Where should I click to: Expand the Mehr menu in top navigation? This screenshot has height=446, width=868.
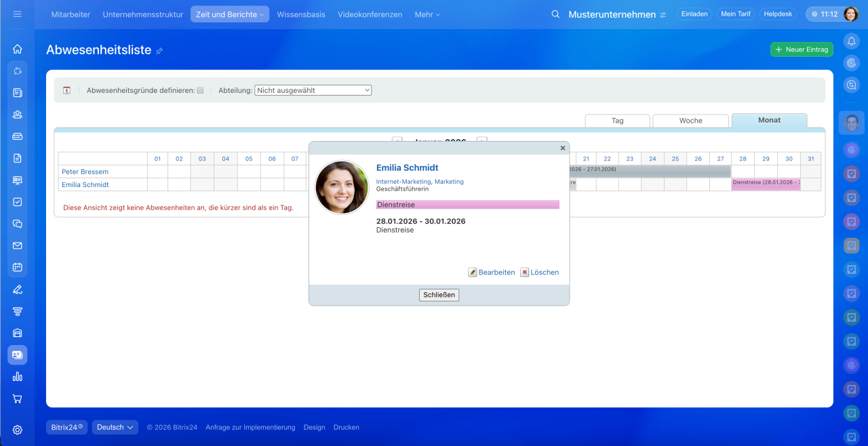click(427, 14)
